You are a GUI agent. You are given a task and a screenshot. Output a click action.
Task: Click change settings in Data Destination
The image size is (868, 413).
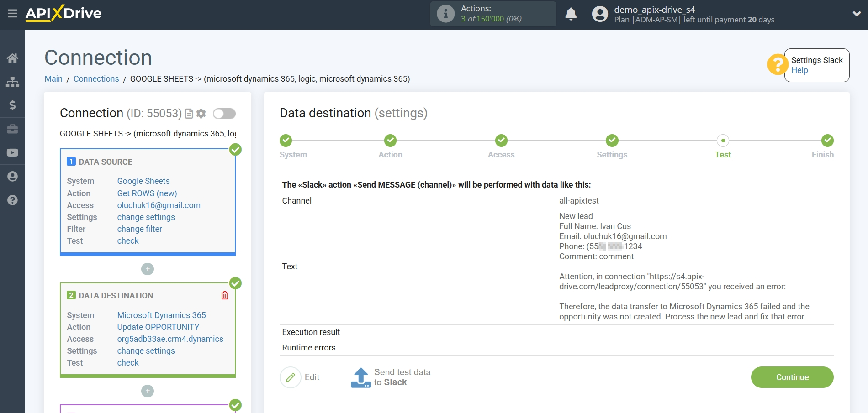[x=146, y=351]
